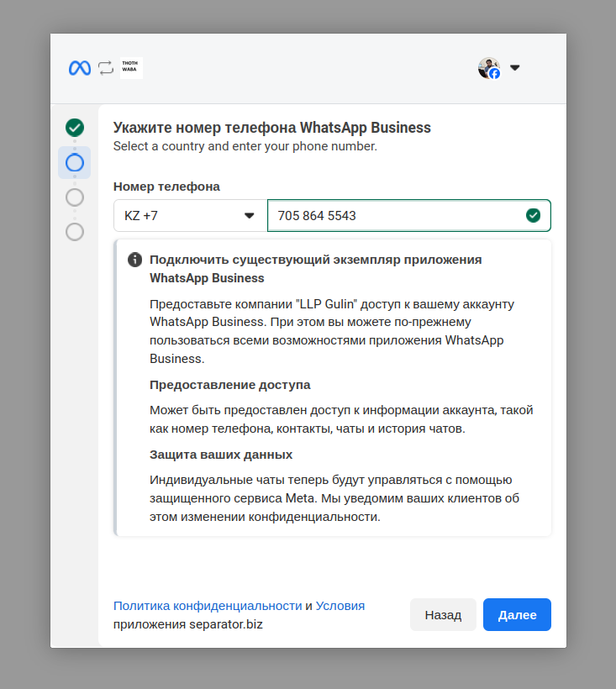Click the paragraph starting with Может быть предоставлен доступ
This screenshot has width=616, height=689.
(341, 419)
